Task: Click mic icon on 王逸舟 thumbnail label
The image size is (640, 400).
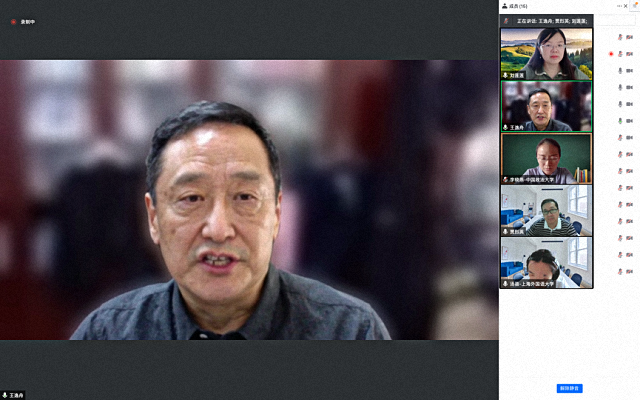Action: coord(505,128)
